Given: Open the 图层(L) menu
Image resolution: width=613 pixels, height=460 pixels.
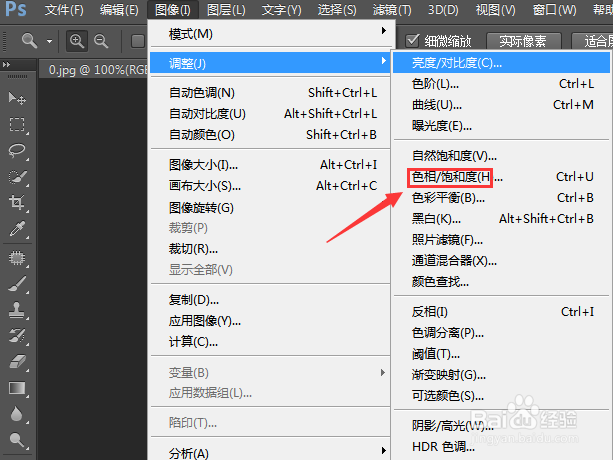Looking at the screenshot, I should (x=226, y=10).
